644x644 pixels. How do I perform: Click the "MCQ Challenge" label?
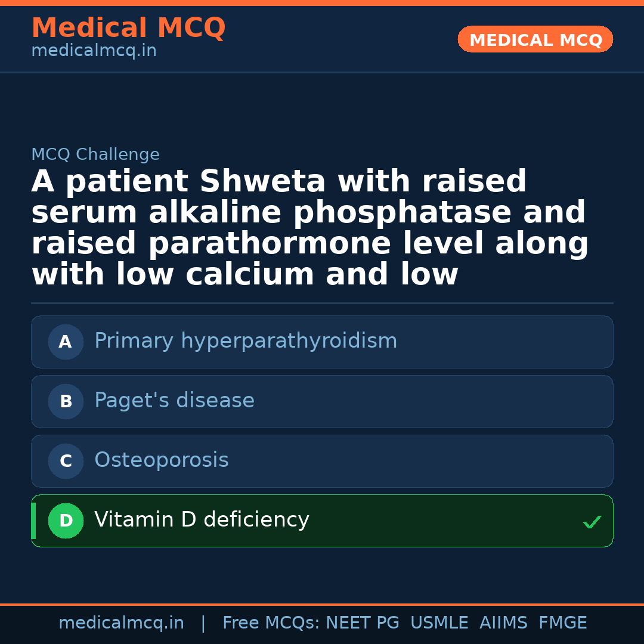95,155
